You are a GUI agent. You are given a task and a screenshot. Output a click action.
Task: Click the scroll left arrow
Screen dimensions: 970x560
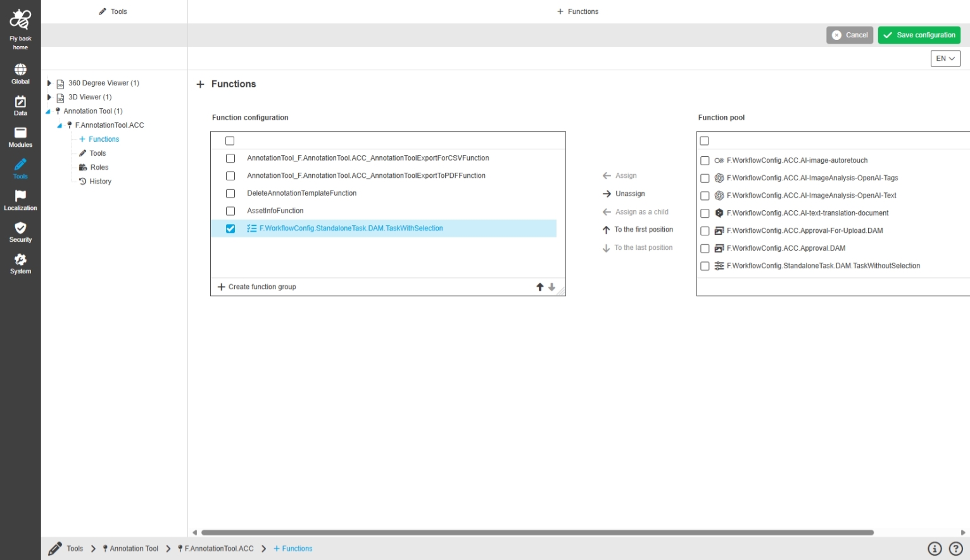tap(194, 533)
